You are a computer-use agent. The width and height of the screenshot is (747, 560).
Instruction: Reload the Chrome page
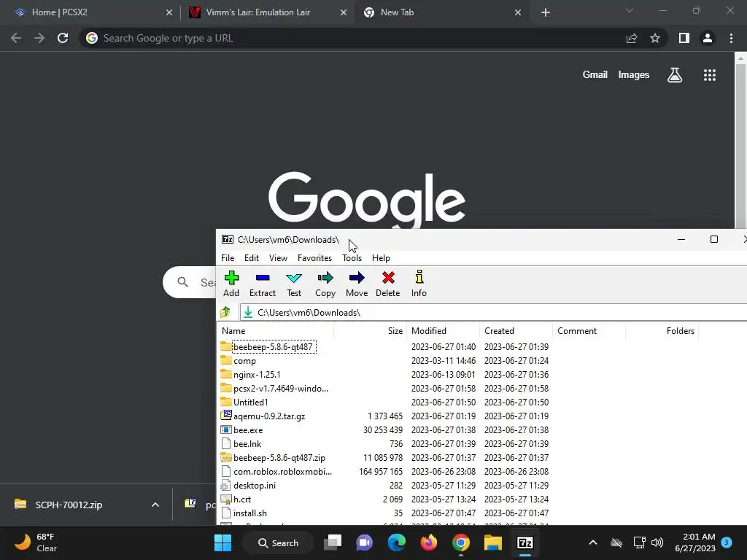(x=63, y=38)
